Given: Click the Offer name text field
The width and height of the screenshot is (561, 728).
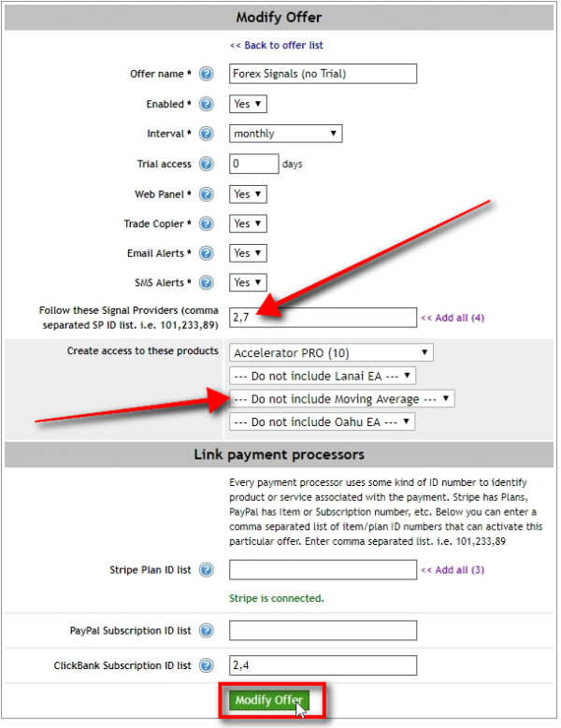Looking at the screenshot, I should tap(323, 74).
